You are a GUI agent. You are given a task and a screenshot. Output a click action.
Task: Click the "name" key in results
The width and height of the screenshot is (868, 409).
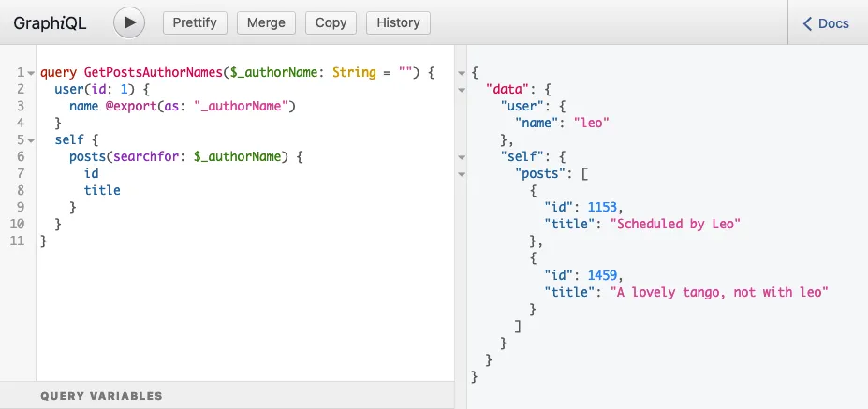(x=537, y=123)
